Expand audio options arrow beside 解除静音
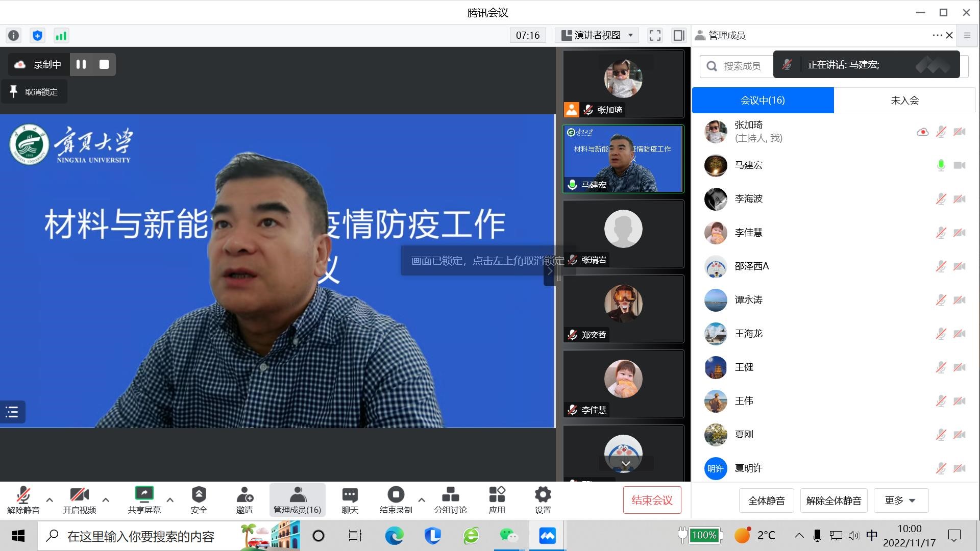Viewport: 980px width, 551px height. pyautogui.click(x=50, y=500)
